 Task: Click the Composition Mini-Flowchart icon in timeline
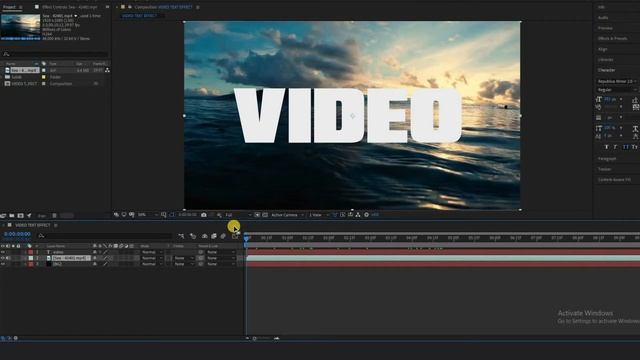pos(181,236)
